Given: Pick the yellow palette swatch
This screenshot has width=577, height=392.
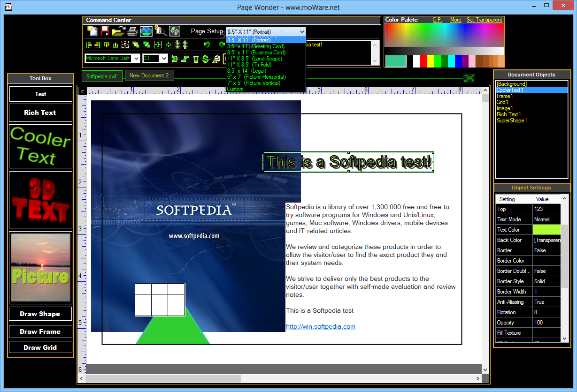Looking at the screenshot, I should coord(431,61).
